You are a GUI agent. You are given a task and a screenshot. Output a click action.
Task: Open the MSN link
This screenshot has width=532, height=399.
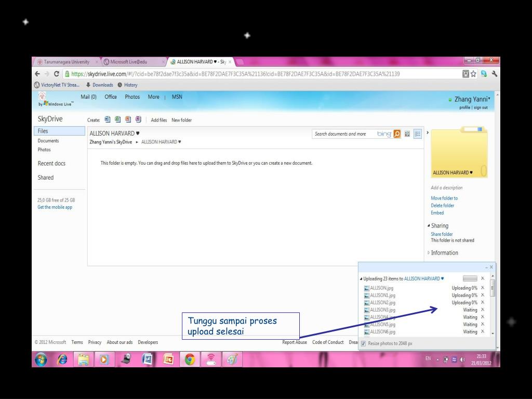point(177,97)
